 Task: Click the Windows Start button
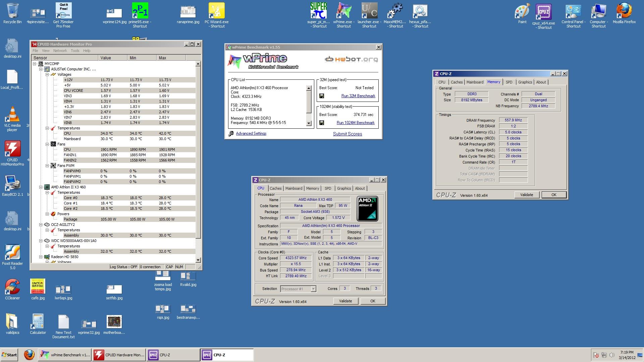[9, 355]
